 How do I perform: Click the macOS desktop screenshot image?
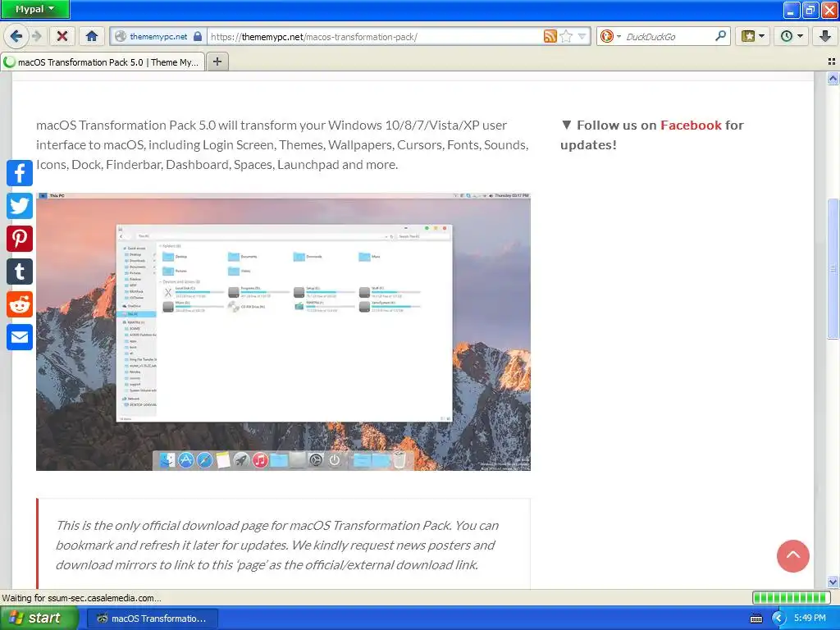[283, 331]
